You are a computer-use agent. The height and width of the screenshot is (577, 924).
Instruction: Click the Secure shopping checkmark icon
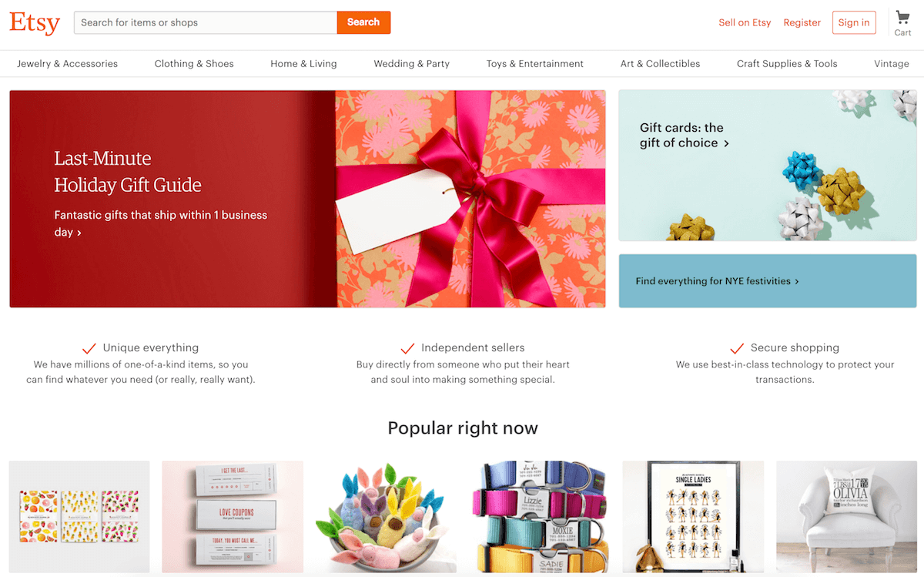pos(737,348)
